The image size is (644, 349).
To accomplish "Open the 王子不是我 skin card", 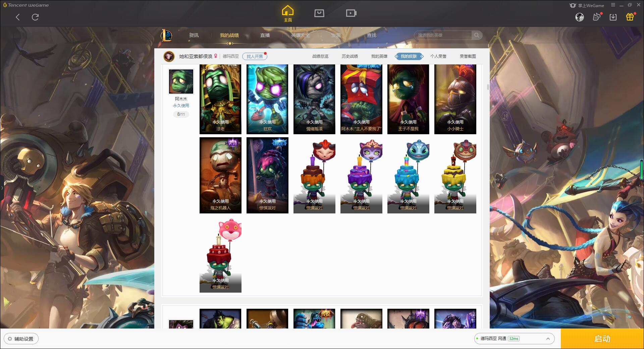I will pos(408,99).
